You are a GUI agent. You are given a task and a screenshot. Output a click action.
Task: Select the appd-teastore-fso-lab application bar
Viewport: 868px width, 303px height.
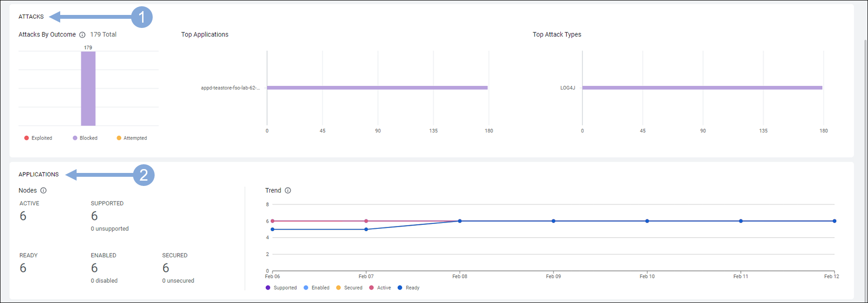377,88
